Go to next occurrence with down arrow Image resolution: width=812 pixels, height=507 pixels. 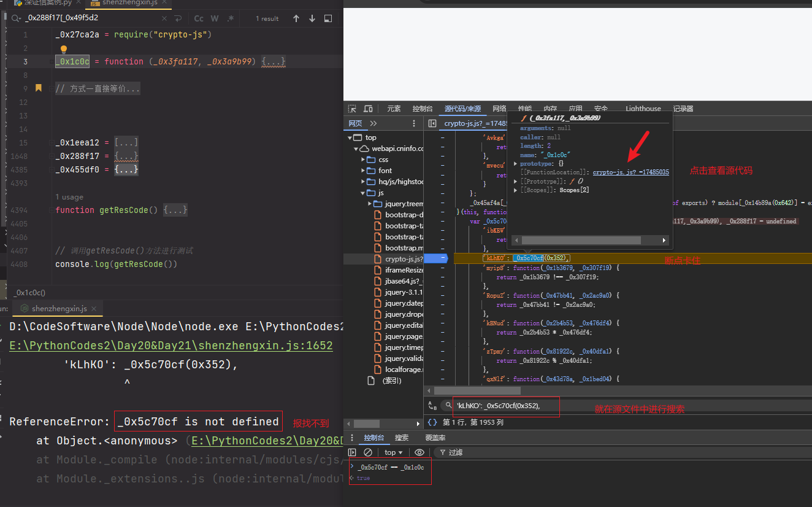tap(312, 18)
